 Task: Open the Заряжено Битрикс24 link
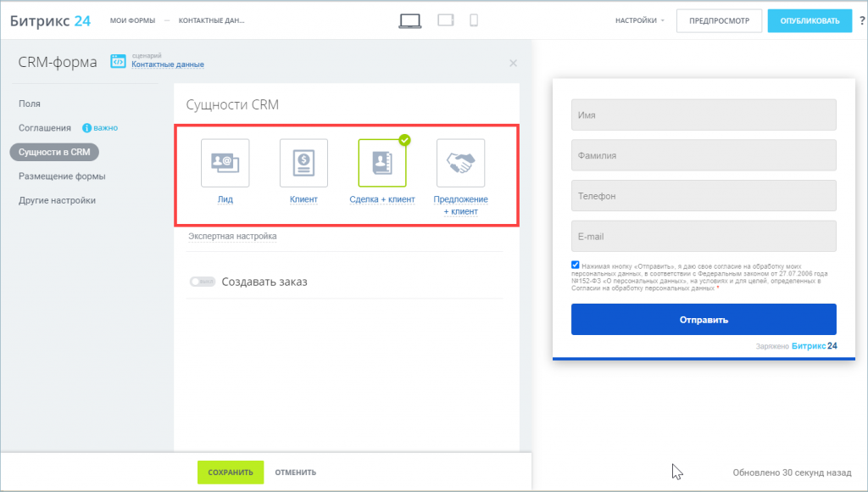[x=797, y=346]
